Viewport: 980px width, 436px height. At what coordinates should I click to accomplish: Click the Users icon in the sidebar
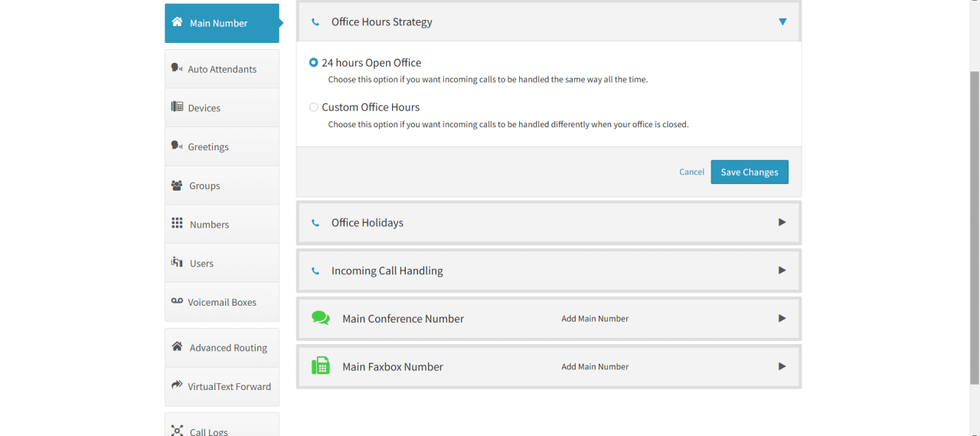(177, 263)
